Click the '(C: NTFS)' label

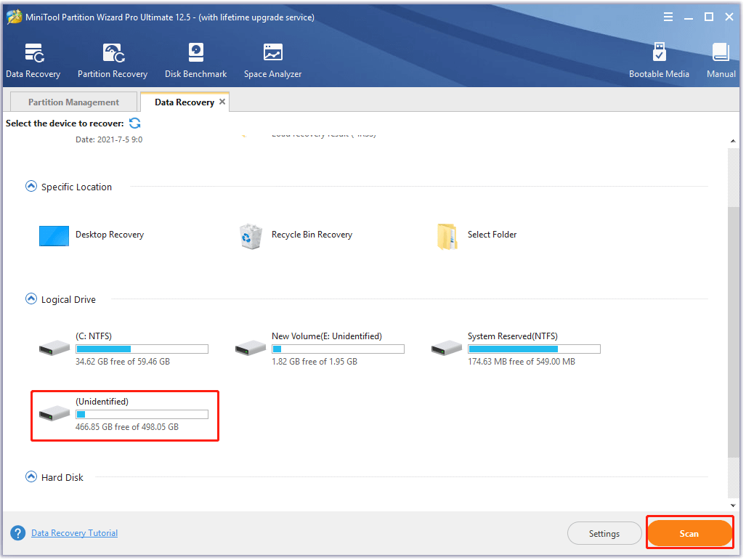[94, 336]
